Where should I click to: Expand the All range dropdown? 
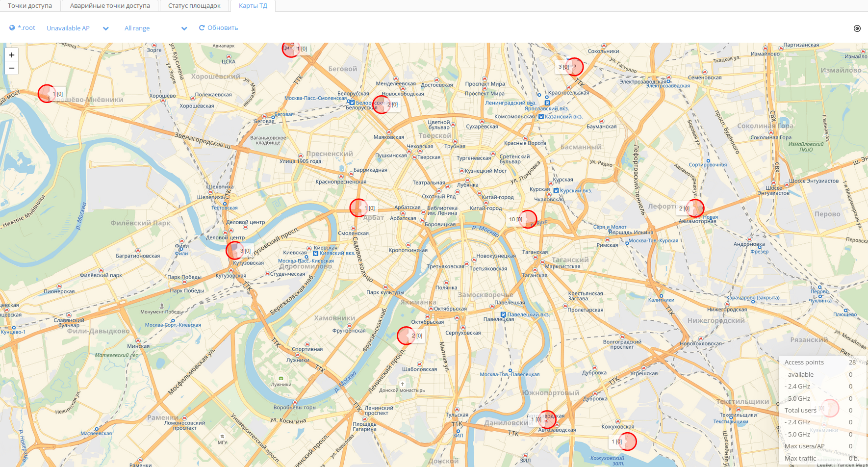click(155, 28)
